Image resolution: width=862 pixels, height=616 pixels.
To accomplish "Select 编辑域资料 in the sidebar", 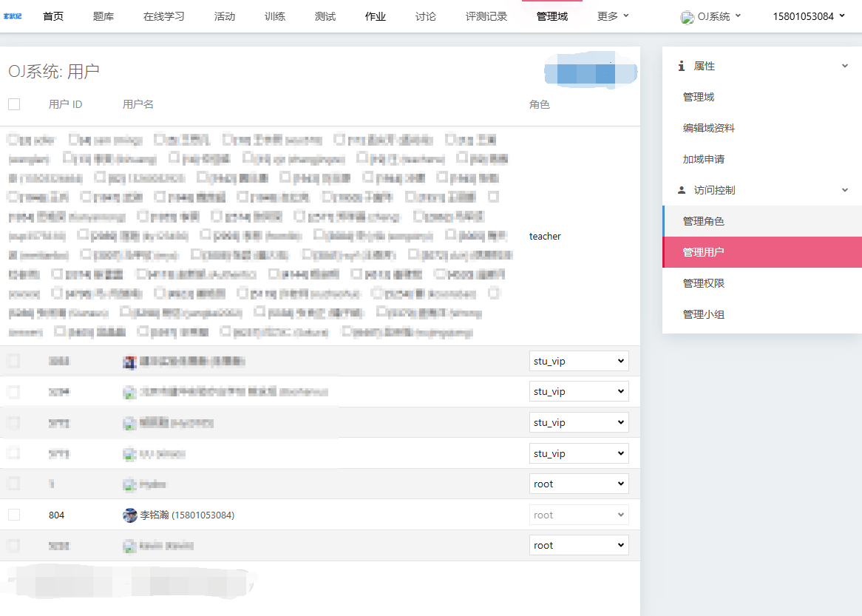I will point(708,128).
